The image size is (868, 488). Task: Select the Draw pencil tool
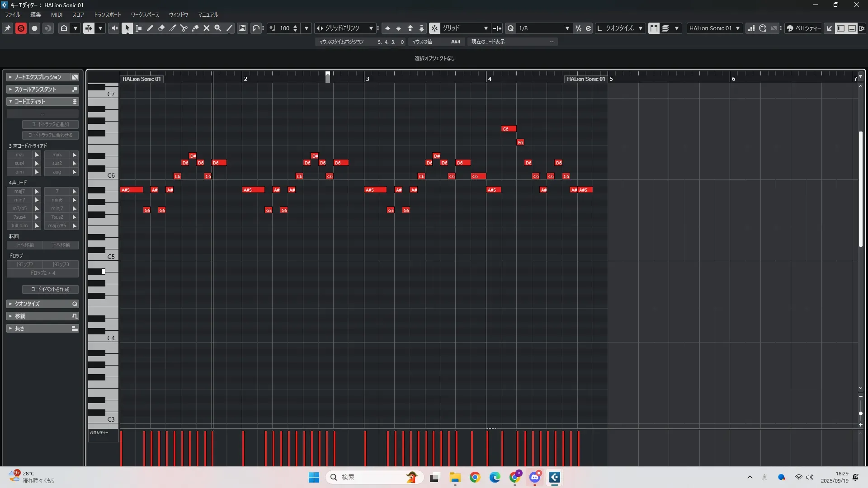pyautogui.click(x=150, y=28)
